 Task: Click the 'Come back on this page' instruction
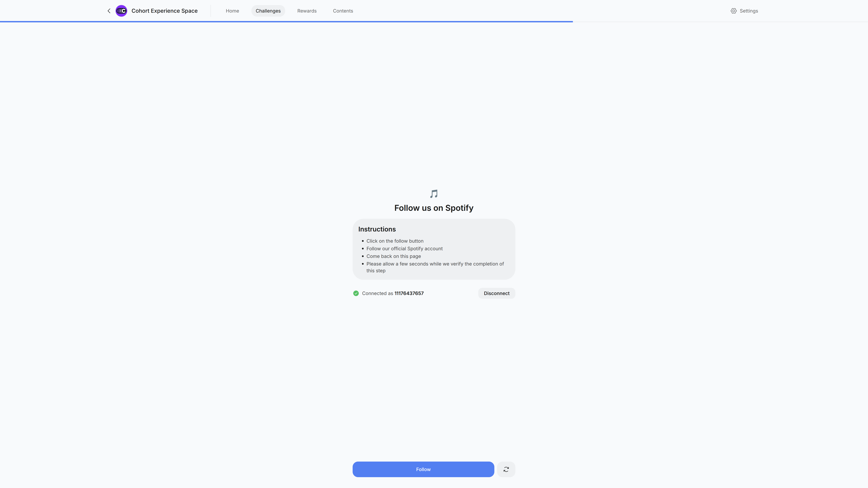tap(393, 256)
